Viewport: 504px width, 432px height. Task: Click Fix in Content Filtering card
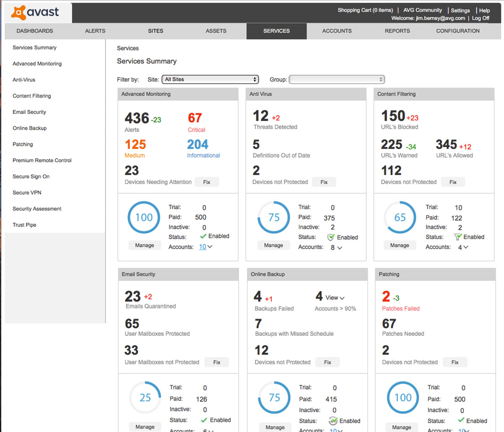453,182
